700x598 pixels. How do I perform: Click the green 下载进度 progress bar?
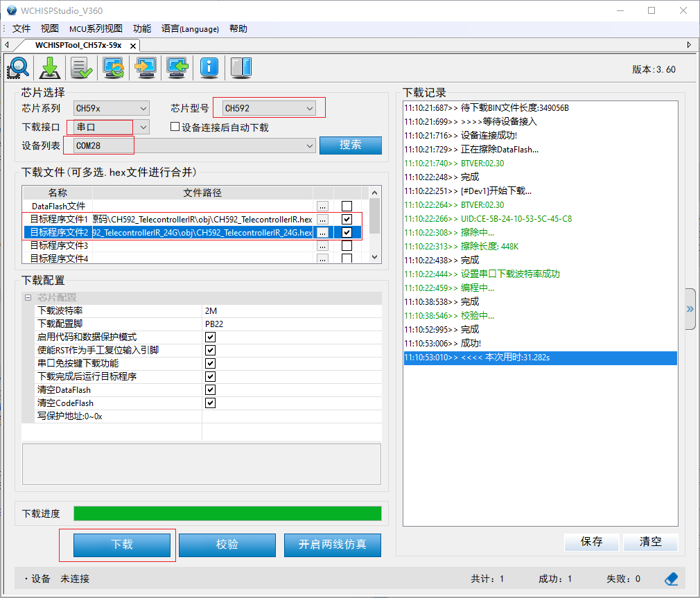tap(228, 513)
